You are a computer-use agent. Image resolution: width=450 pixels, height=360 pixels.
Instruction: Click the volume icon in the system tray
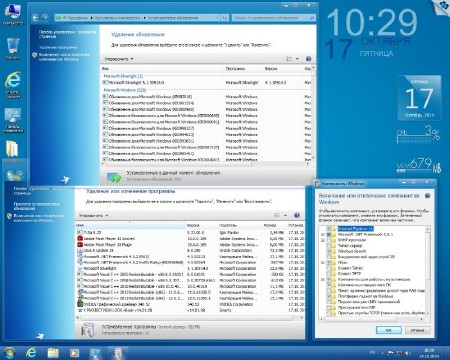click(x=407, y=353)
